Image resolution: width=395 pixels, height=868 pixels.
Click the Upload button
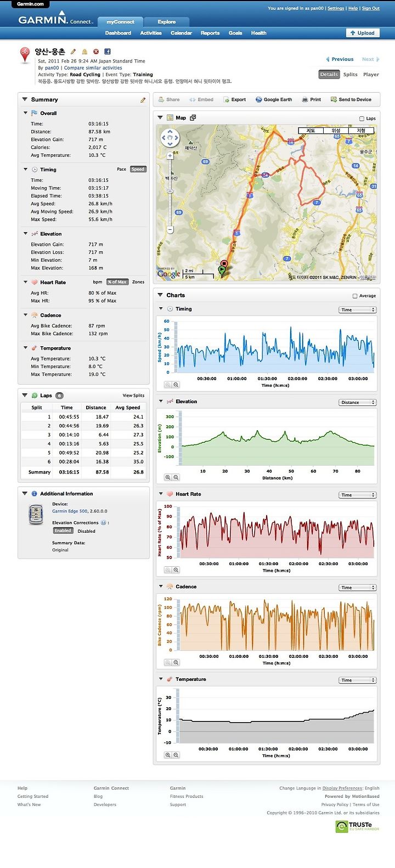point(362,33)
